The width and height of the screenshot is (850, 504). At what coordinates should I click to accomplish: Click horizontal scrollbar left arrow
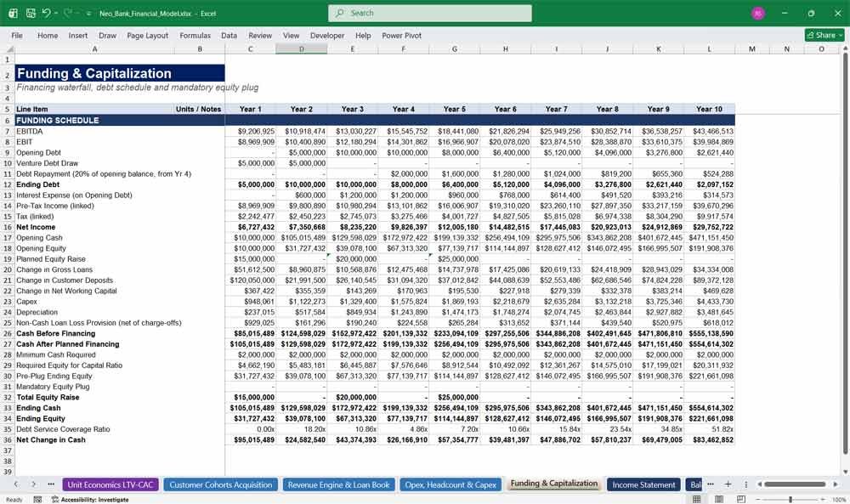point(759,484)
